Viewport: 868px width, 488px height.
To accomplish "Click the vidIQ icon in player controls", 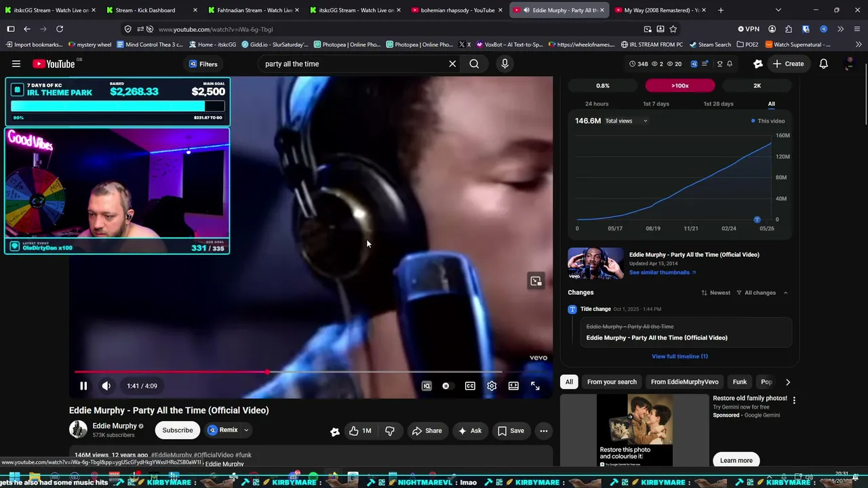I will (427, 386).
